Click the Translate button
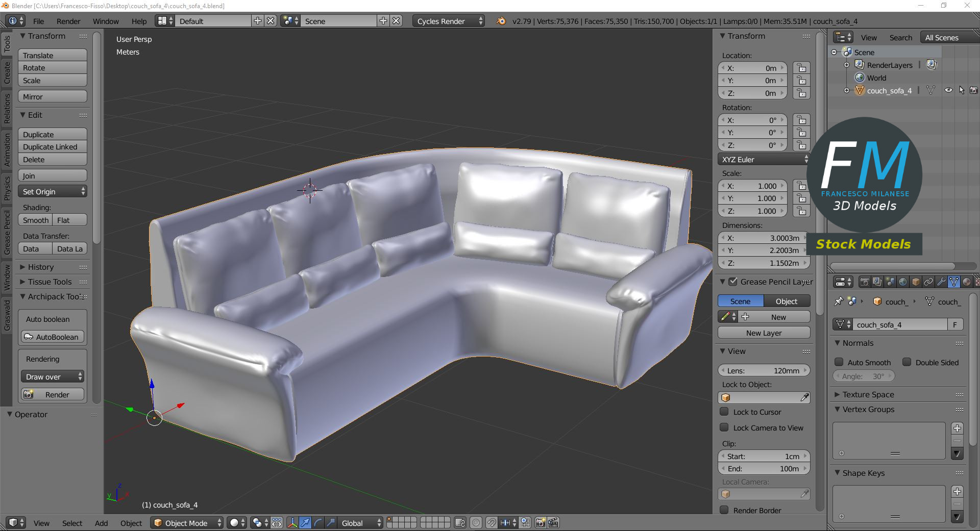The height and width of the screenshot is (531, 980). click(x=53, y=55)
